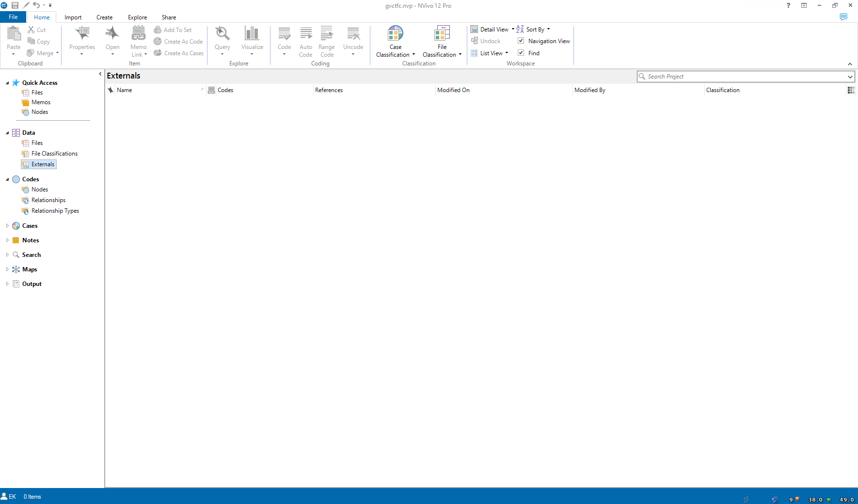Expand the Output tree group
The height and width of the screenshot is (504, 858).
coord(7,284)
